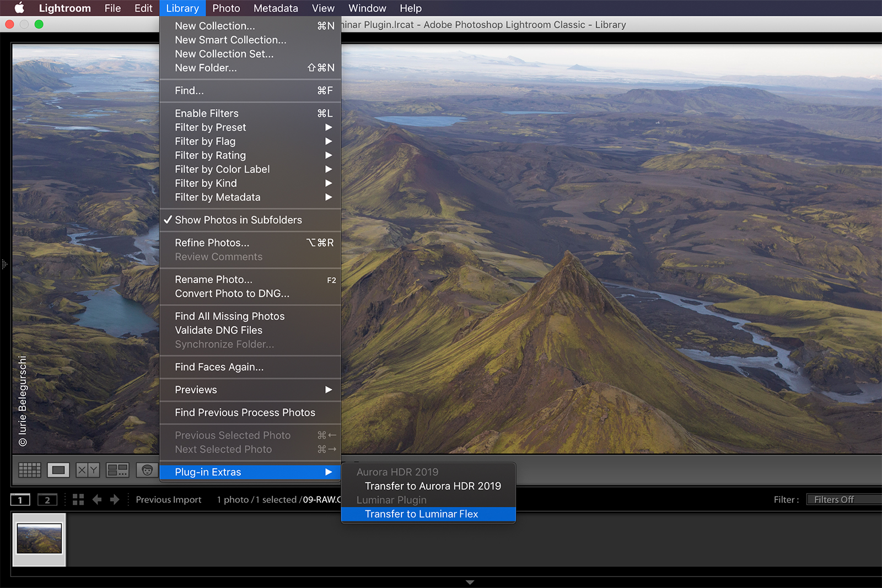This screenshot has height=588, width=882.
Task: Open the Help menu
Action: click(x=411, y=8)
